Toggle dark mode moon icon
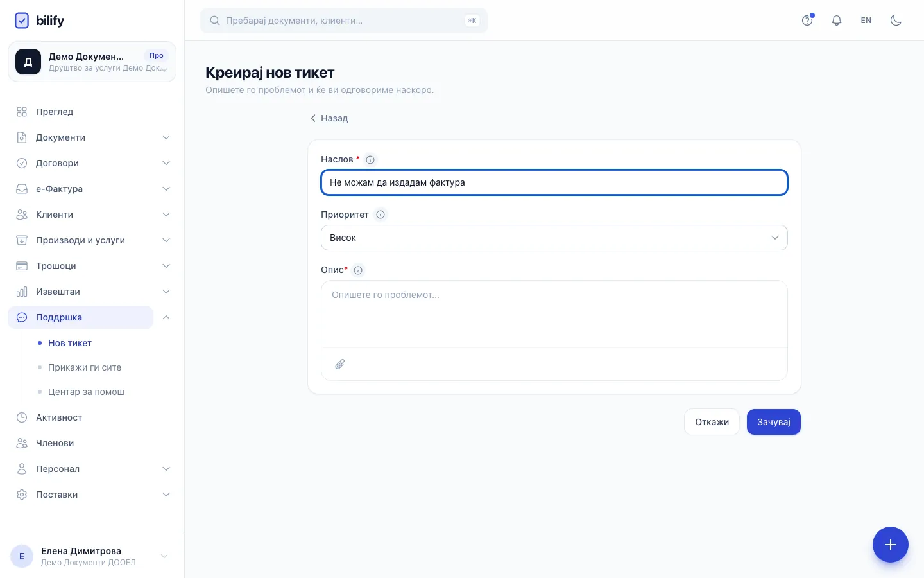Image resolution: width=924 pixels, height=578 pixels. (896, 21)
